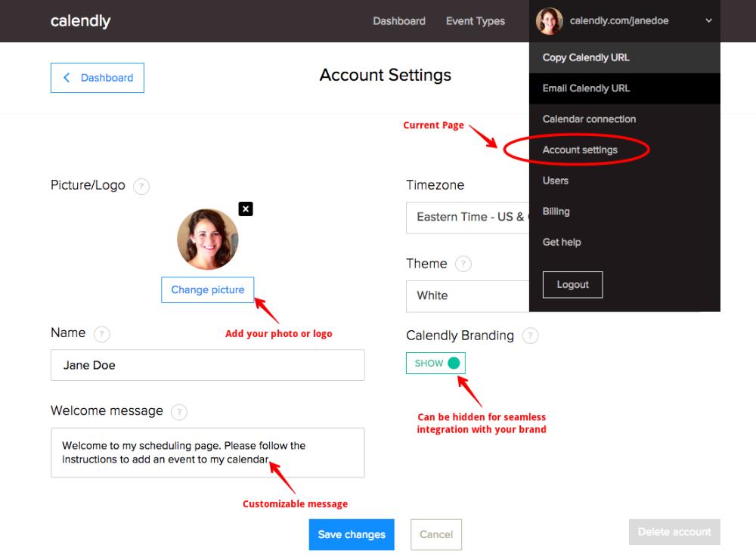The image size is (756, 560).
Task: Select Get help from account menu
Action: click(624, 243)
